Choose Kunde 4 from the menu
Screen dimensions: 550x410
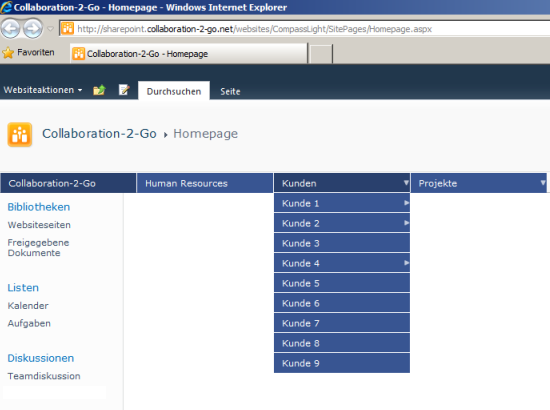342,263
